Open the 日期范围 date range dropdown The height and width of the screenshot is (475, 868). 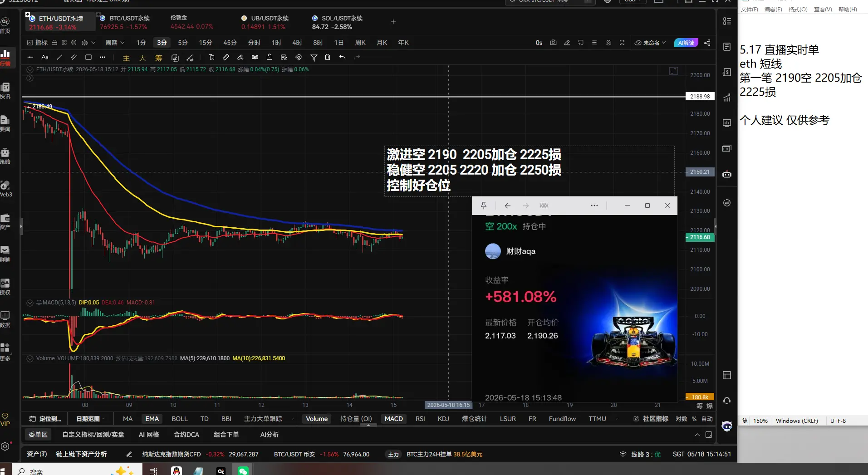coord(90,419)
